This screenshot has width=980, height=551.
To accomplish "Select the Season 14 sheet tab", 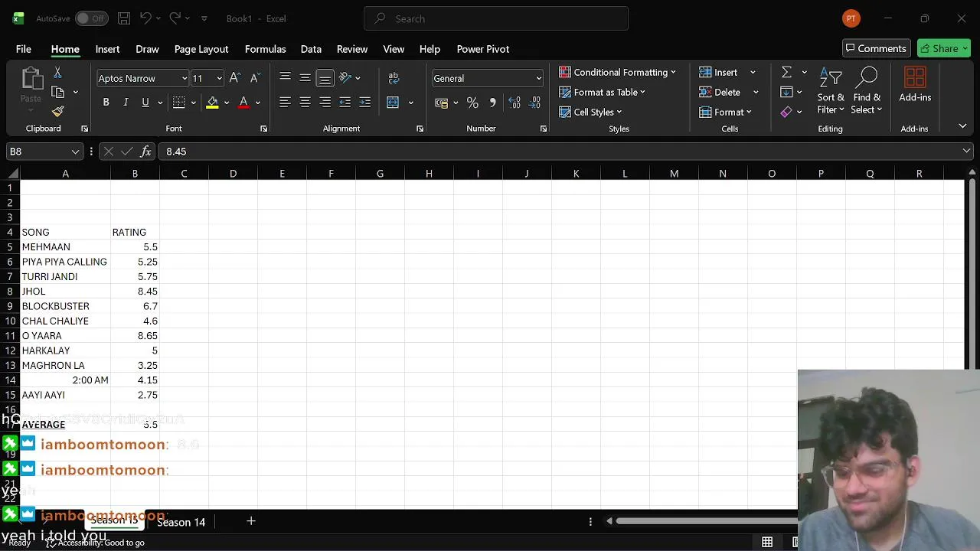I will coord(181,522).
